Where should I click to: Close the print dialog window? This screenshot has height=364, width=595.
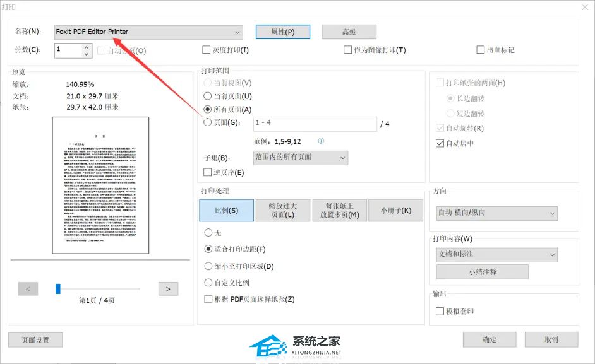click(x=585, y=7)
